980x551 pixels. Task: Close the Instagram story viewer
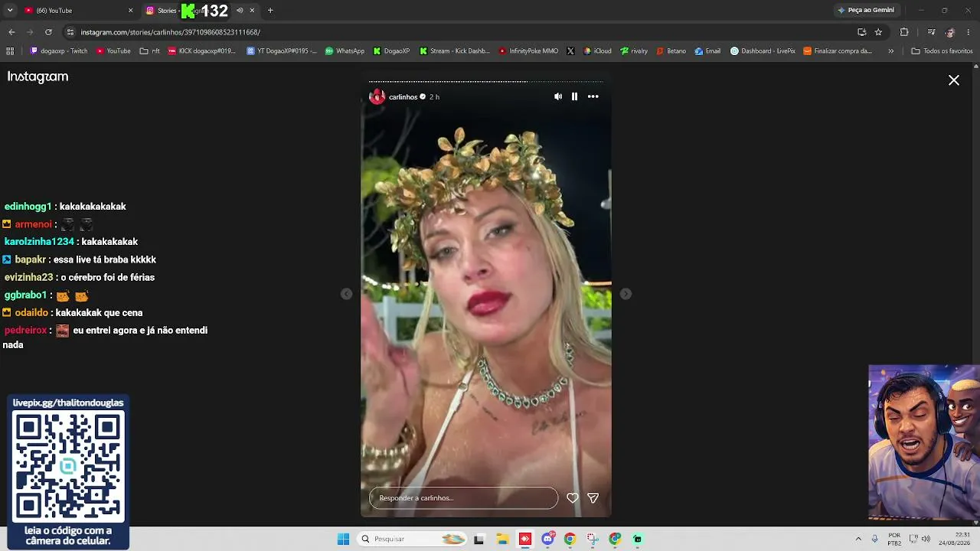pos(954,80)
